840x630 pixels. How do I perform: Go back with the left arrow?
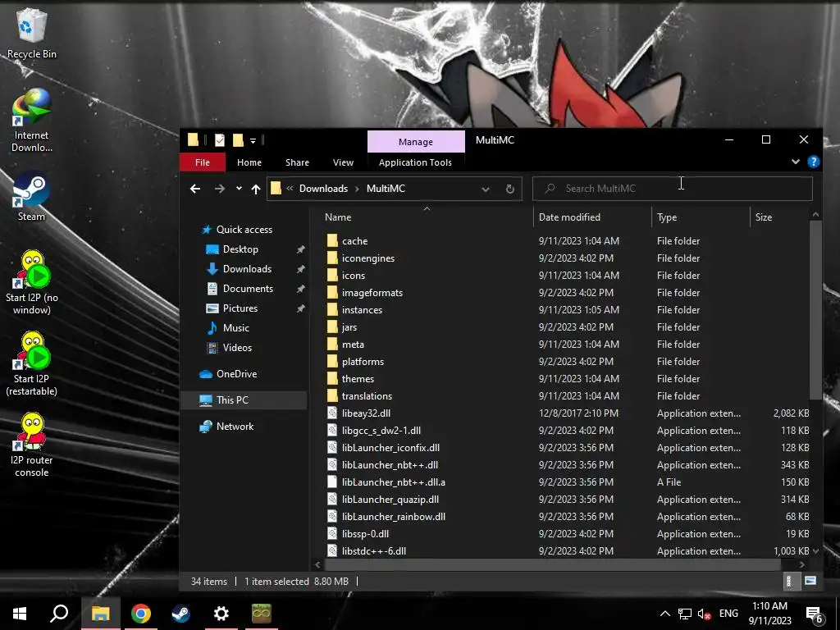(195, 189)
